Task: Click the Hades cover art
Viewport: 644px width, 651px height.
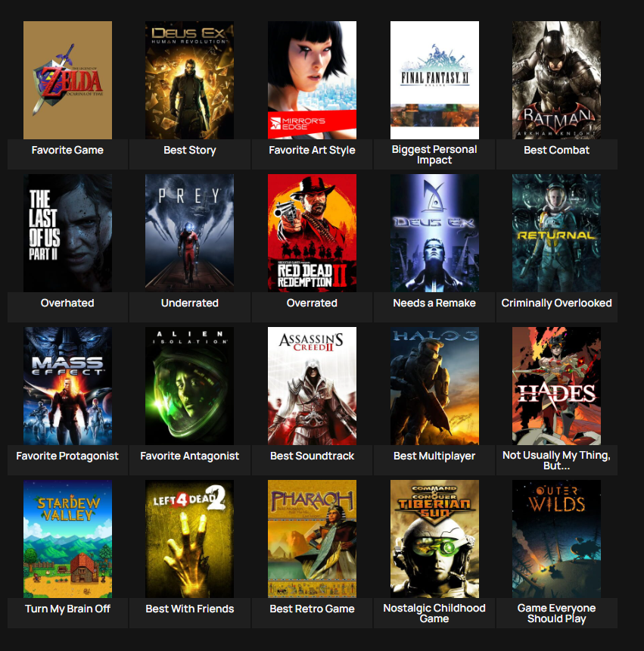Action: click(x=556, y=386)
